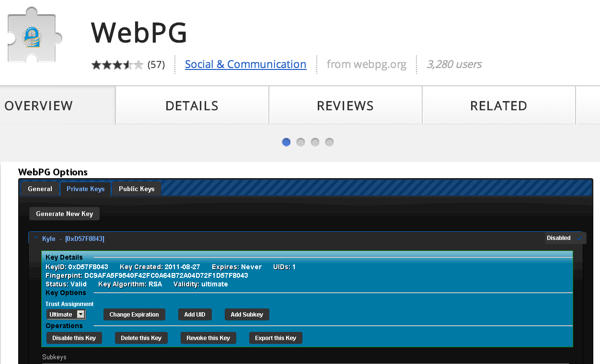Click 'Status: Valid' text

pyautogui.click(x=66, y=284)
